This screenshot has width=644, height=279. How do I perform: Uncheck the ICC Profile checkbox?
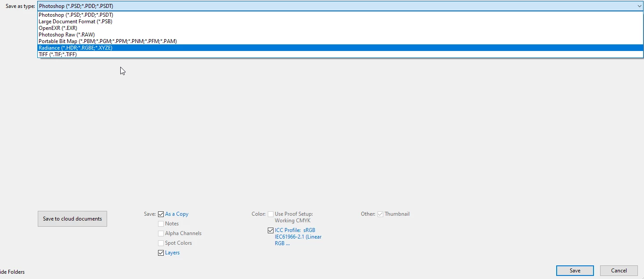[x=270, y=231]
